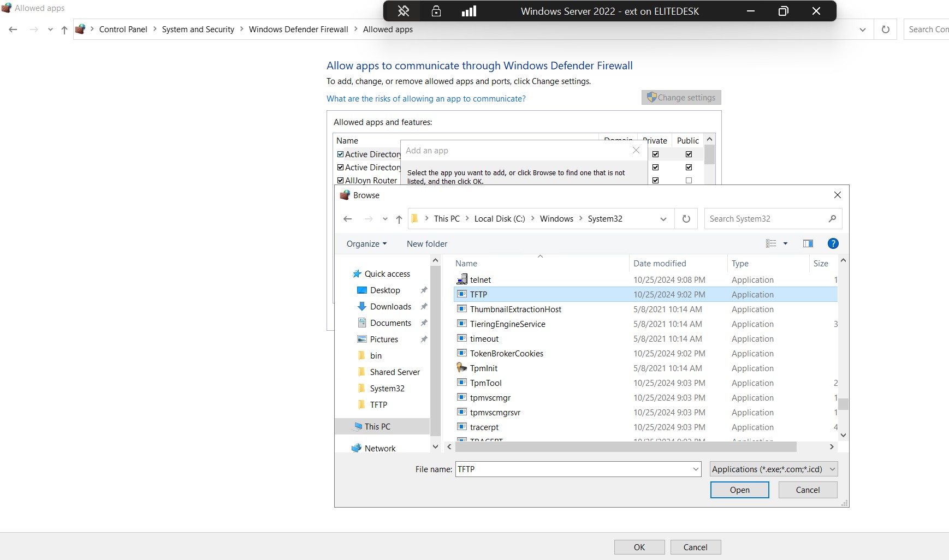Open the risks of allowing an app link
Viewport: 949px width, 560px height.
point(426,99)
